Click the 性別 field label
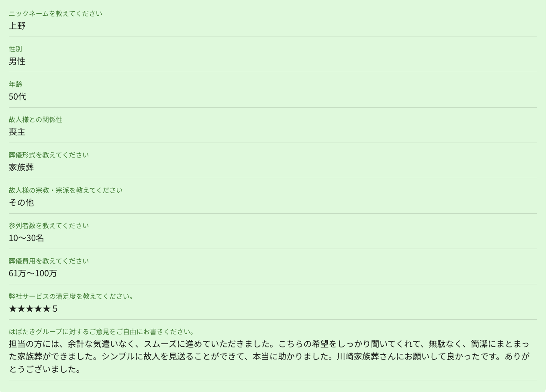547x392 pixels. pyautogui.click(x=15, y=49)
